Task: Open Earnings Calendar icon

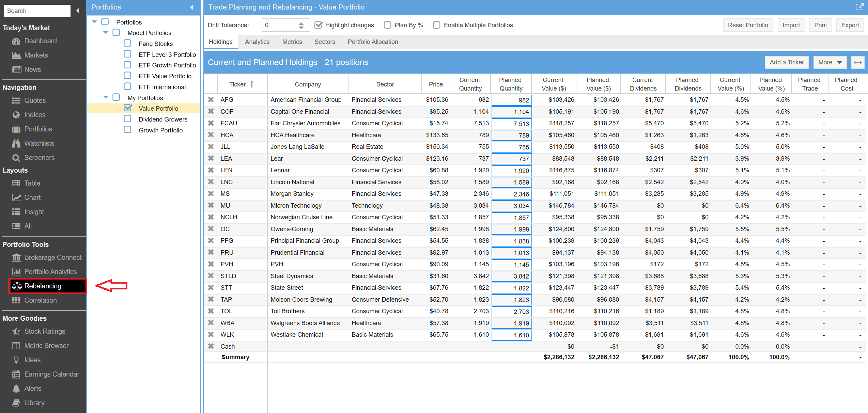Action: pyautogui.click(x=16, y=374)
